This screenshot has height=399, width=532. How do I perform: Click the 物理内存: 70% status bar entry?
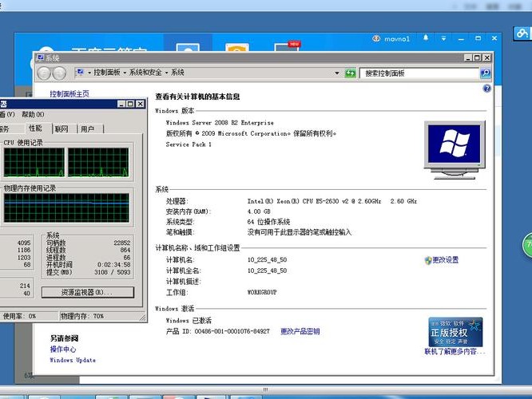click(x=82, y=316)
